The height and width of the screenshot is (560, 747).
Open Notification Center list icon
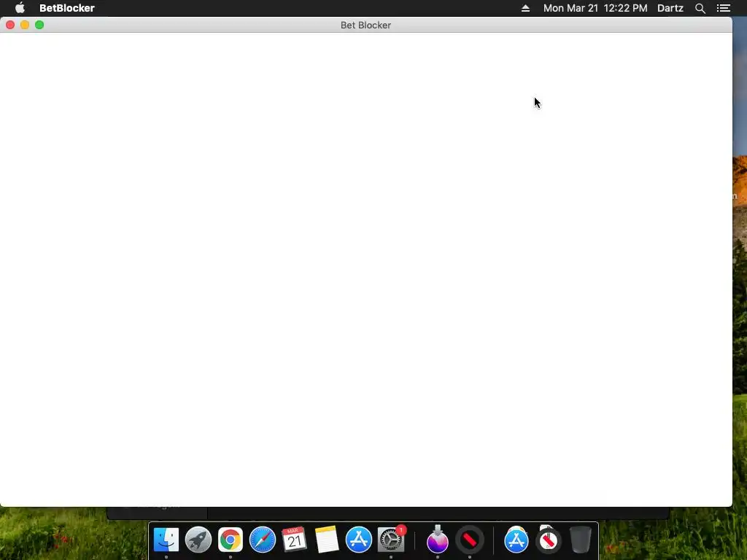[x=723, y=8]
